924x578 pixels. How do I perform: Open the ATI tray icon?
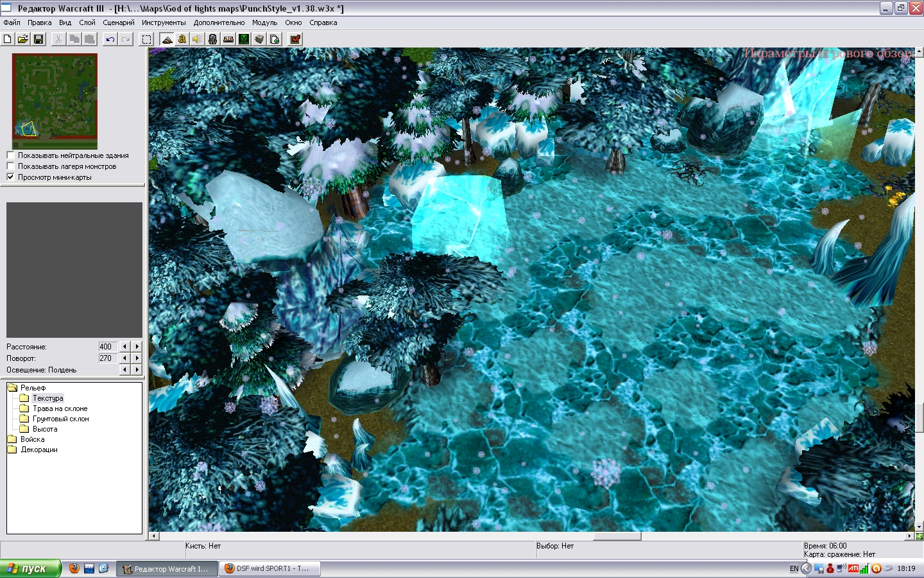(x=853, y=568)
